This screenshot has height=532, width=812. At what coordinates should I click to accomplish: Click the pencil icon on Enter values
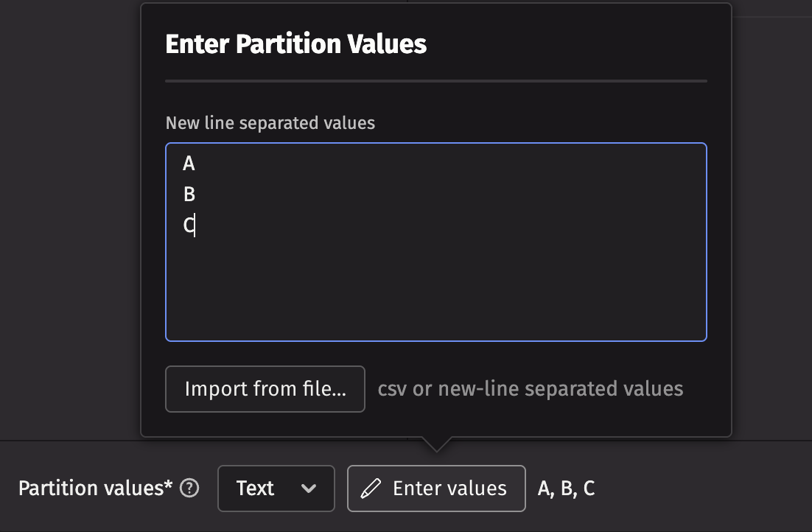click(372, 488)
